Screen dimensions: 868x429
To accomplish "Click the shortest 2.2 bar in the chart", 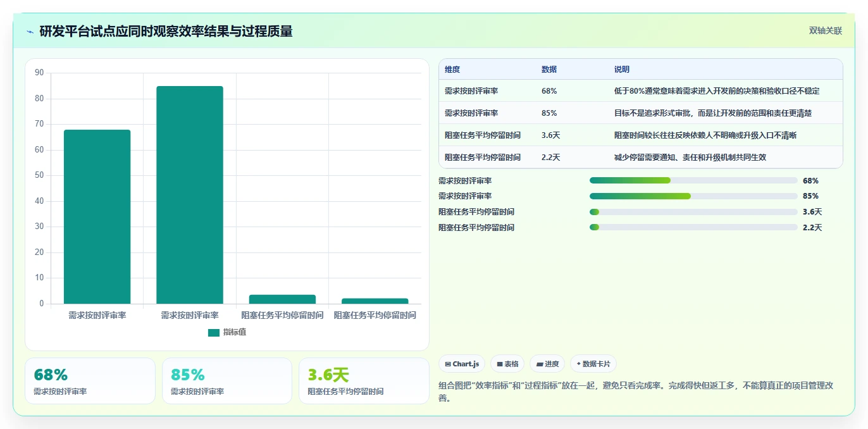I will 375,301.
